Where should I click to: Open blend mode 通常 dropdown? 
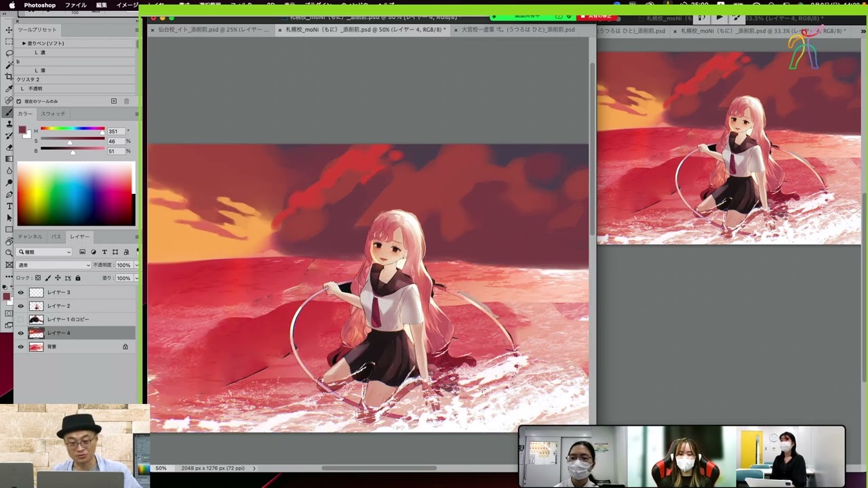[54, 265]
